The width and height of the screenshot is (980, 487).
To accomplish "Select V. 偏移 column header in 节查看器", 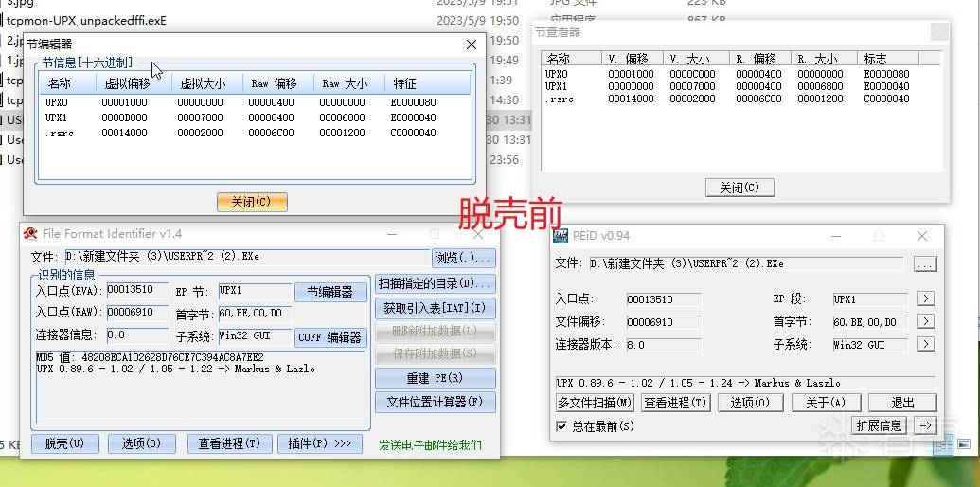I will pos(633,59).
